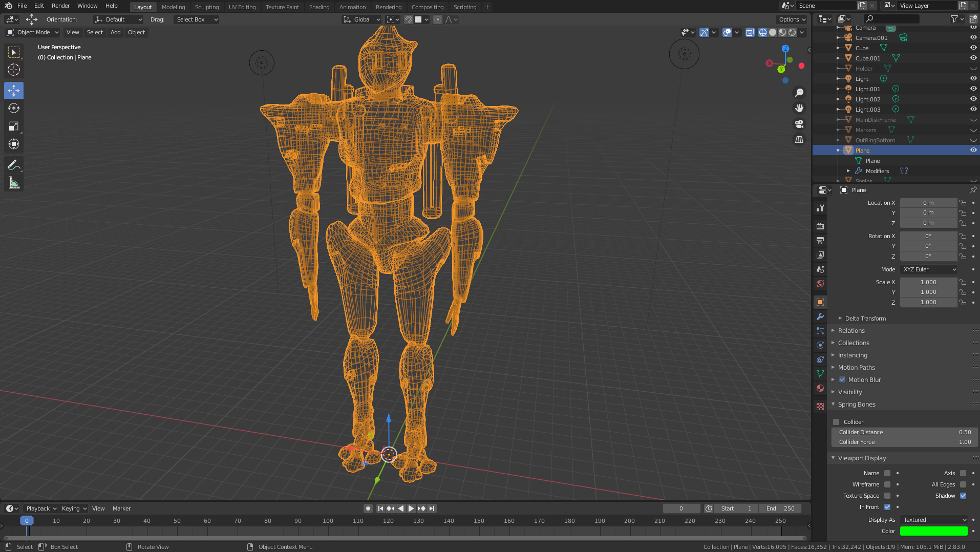The height and width of the screenshot is (552, 980).
Task: Open the Material properties tab
Action: [820, 388]
